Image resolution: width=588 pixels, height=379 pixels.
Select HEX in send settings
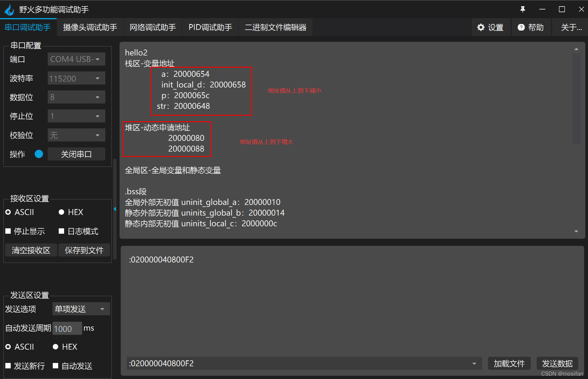pos(65,347)
